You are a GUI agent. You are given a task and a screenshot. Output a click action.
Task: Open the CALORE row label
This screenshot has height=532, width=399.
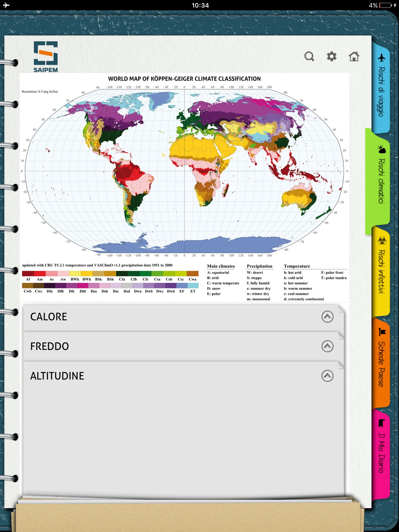pyautogui.click(x=49, y=317)
